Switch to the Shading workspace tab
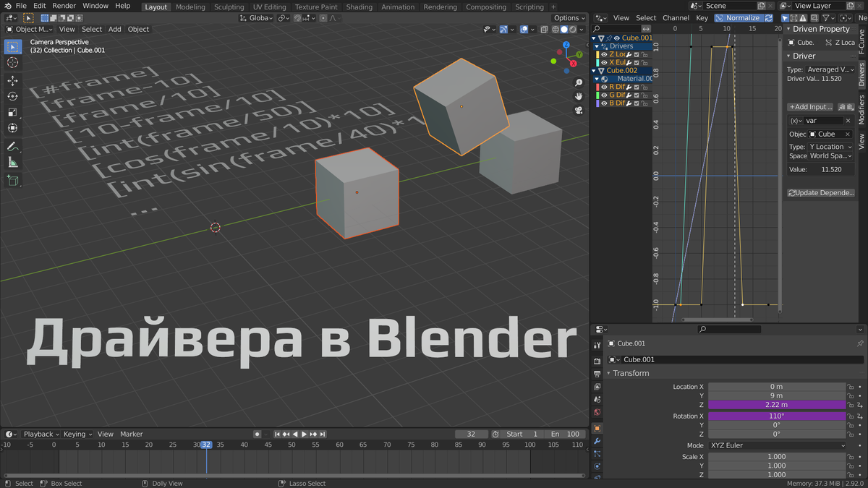This screenshot has height=488, width=868. tap(359, 7)
